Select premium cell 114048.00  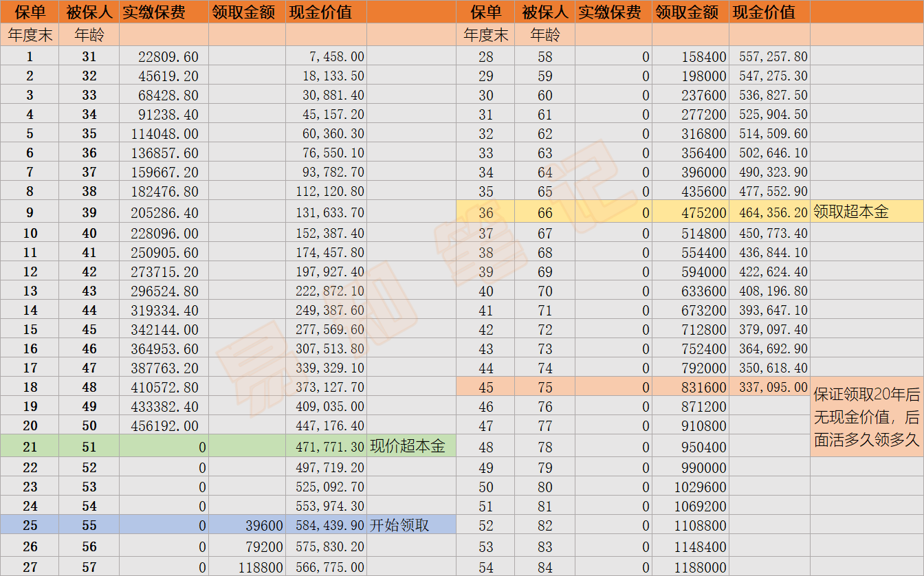[164, 133]
